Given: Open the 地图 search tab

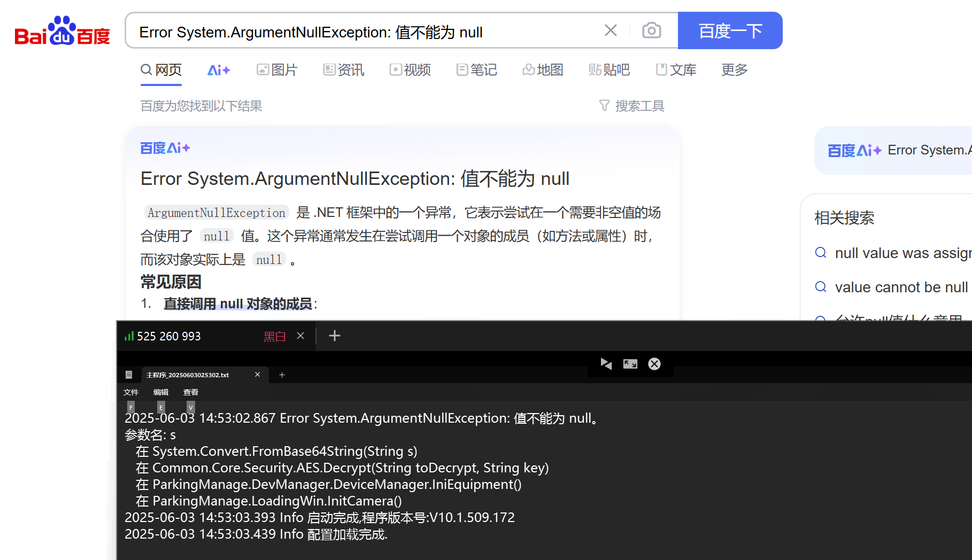Looking at the screenshot, I should pos(543,70).
